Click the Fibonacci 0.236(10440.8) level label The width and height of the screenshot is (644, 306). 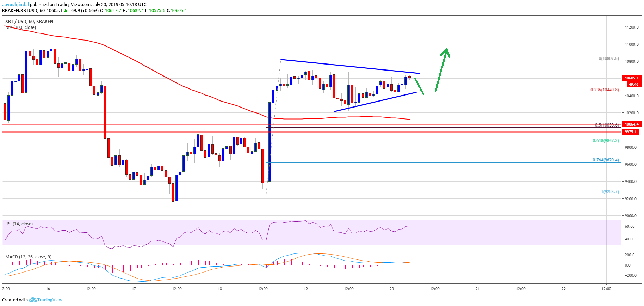click(x=605, y=90)
